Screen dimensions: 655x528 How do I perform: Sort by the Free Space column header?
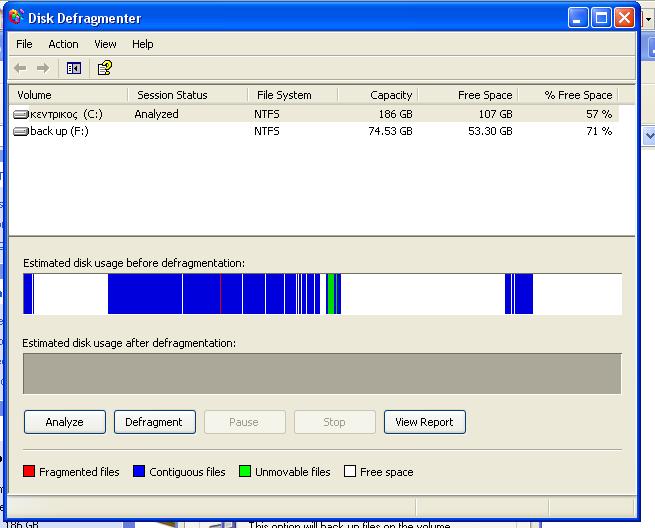coord(468,95)
